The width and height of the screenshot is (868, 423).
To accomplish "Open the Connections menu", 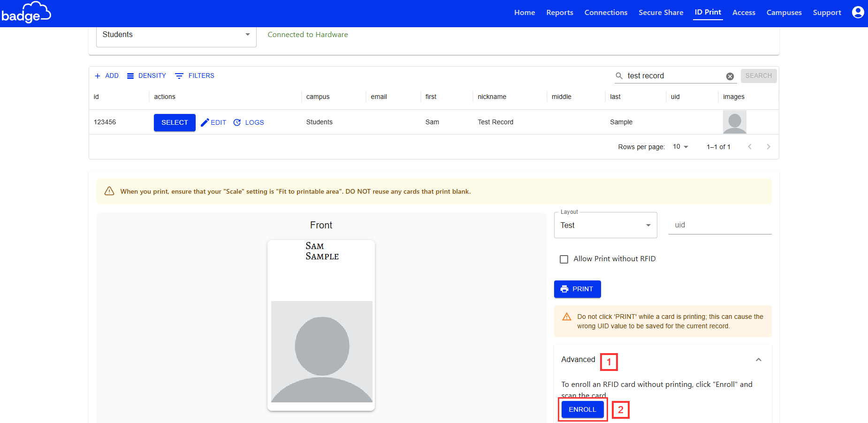I will click(x=606, y=13).
